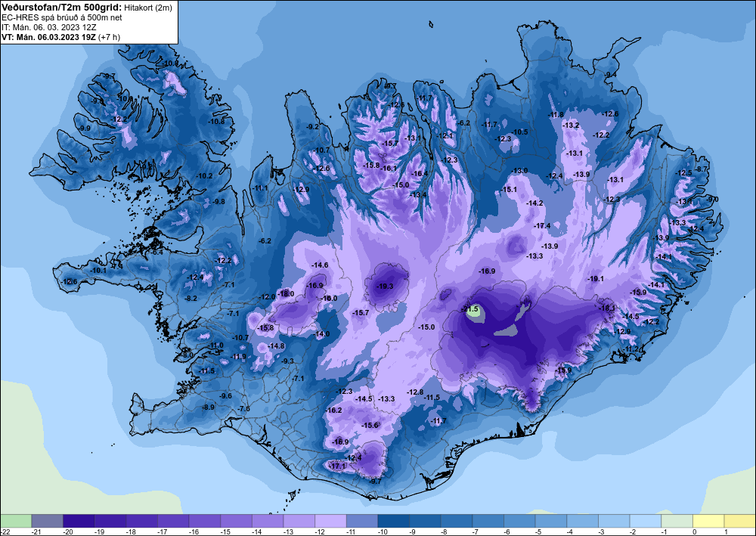
Task: Click the -19.3 temperature label
Action: 385,287
